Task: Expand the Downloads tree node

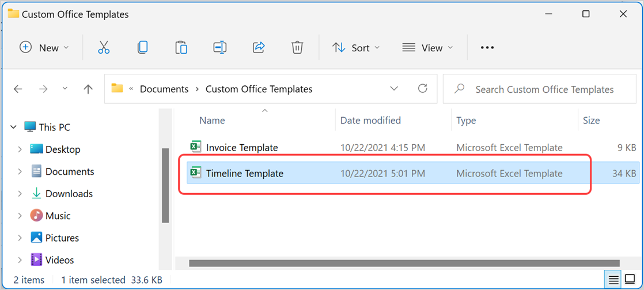Action: pyautogui.click(x=20, y=194)
